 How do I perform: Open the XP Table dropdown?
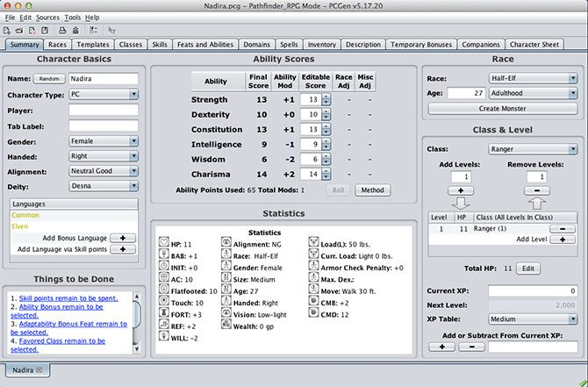click(533, 319)
